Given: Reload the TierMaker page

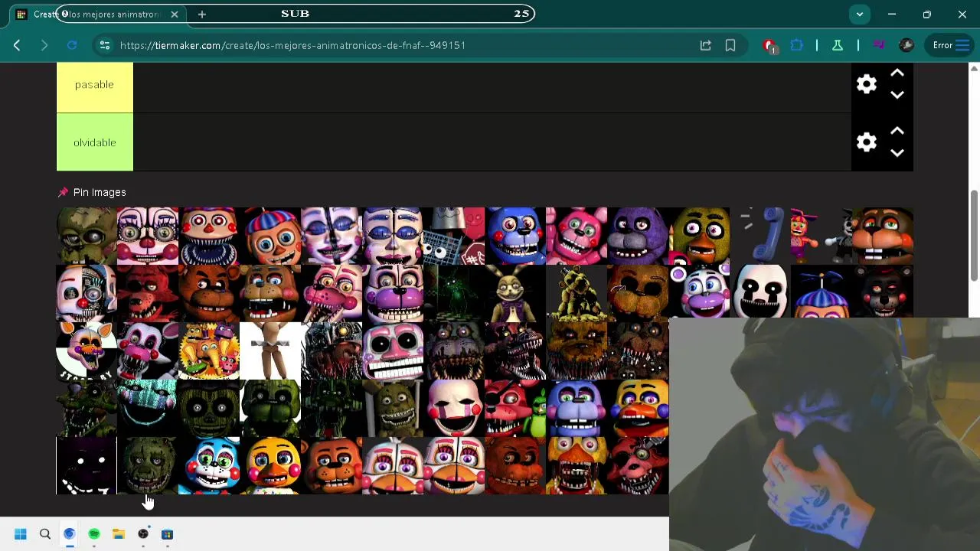Looking at the screenshot, I should point(72,45).
